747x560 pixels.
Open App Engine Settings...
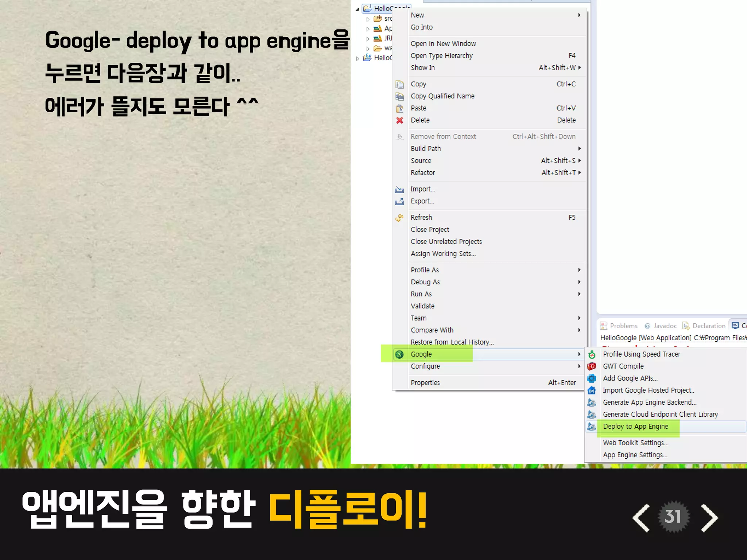[x=665, y=455]
